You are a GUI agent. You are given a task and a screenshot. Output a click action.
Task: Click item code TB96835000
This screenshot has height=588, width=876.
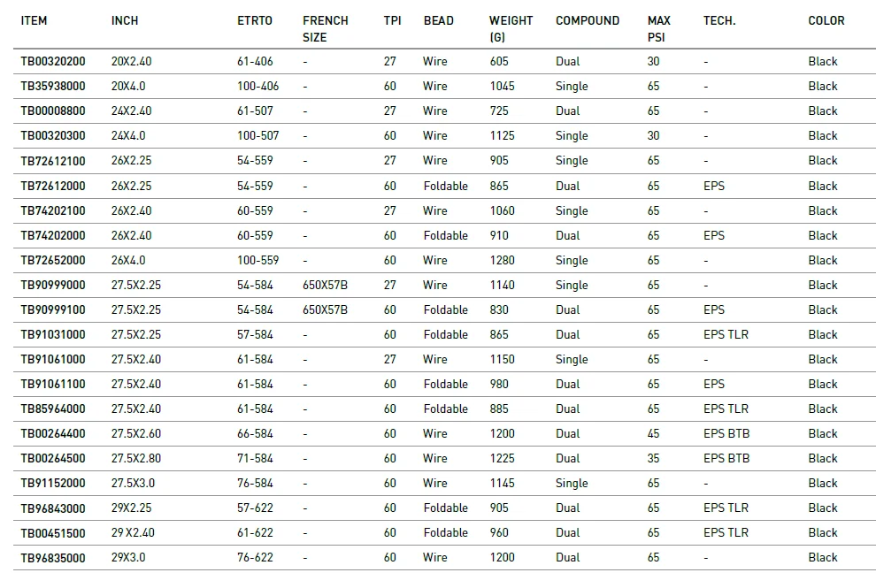click(53, 558)
